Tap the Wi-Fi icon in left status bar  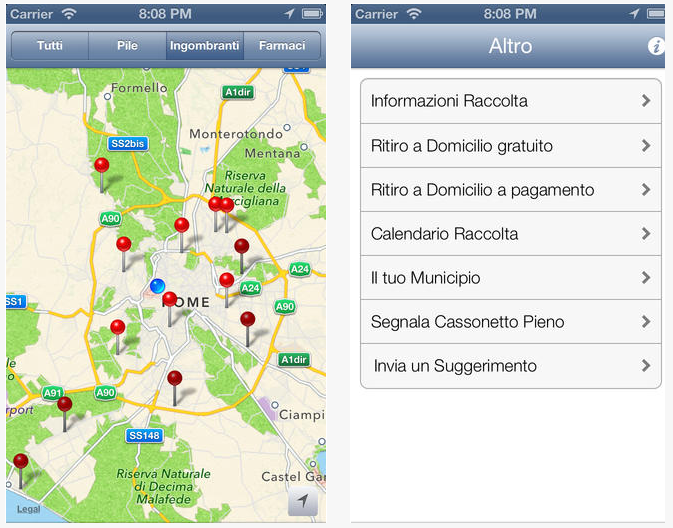tap(69, 14)
